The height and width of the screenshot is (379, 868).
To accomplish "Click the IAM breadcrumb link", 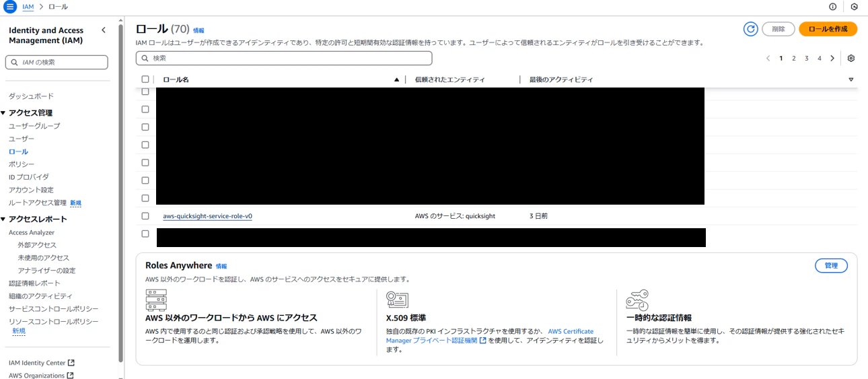I will tap(28, 7).
